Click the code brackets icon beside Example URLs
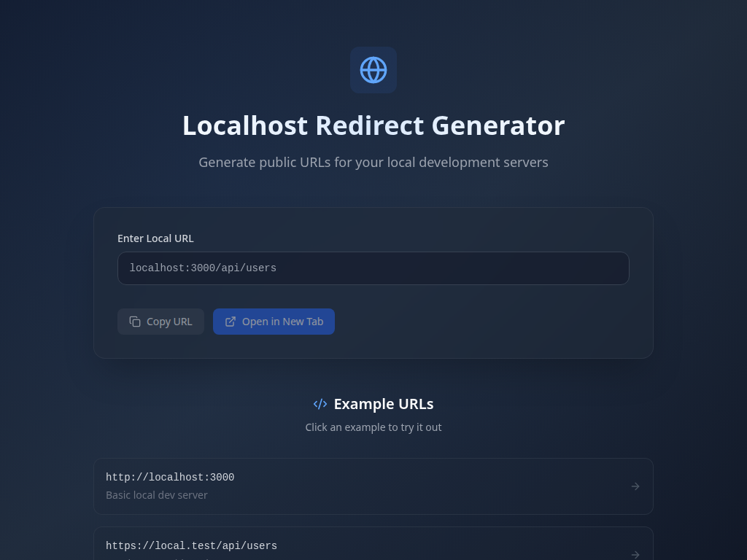The width and height of the screenshot is (747, 560). [x=320, y=404]
